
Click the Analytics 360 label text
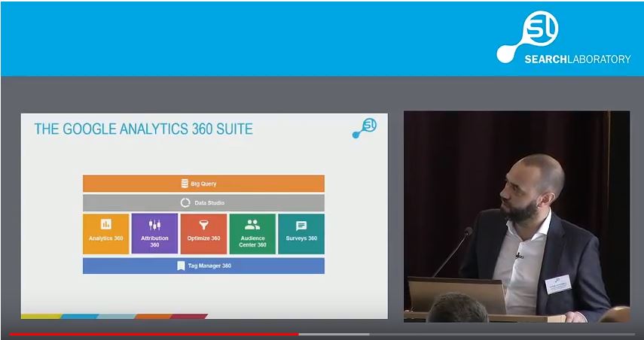tap(106, 238)
